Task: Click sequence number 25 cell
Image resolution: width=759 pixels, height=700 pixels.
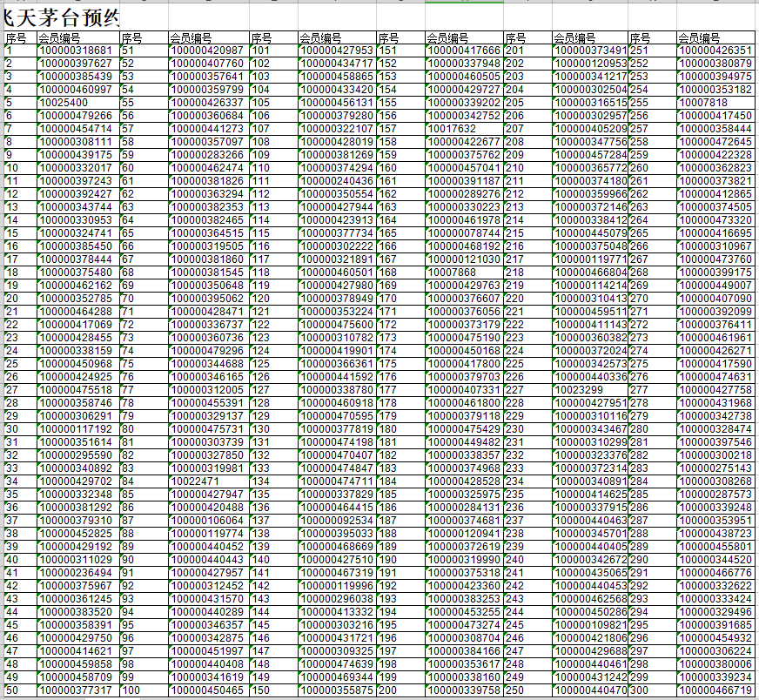Action: (20, 365)
